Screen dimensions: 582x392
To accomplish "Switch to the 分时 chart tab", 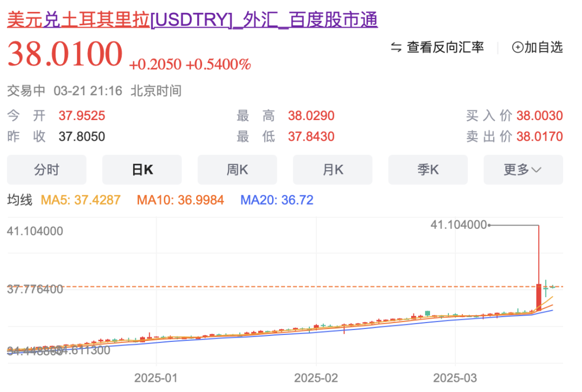I will pyautogui.click(x=46, y=170).
